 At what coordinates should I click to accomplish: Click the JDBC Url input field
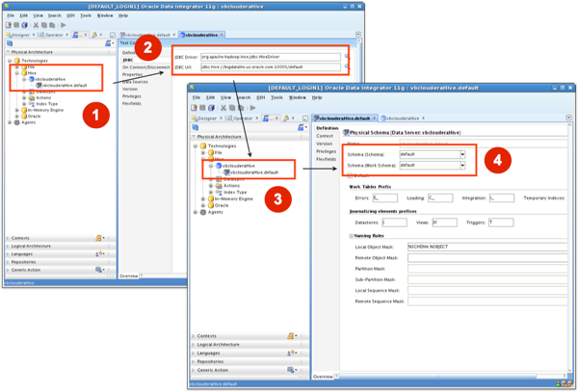(271, 67)
